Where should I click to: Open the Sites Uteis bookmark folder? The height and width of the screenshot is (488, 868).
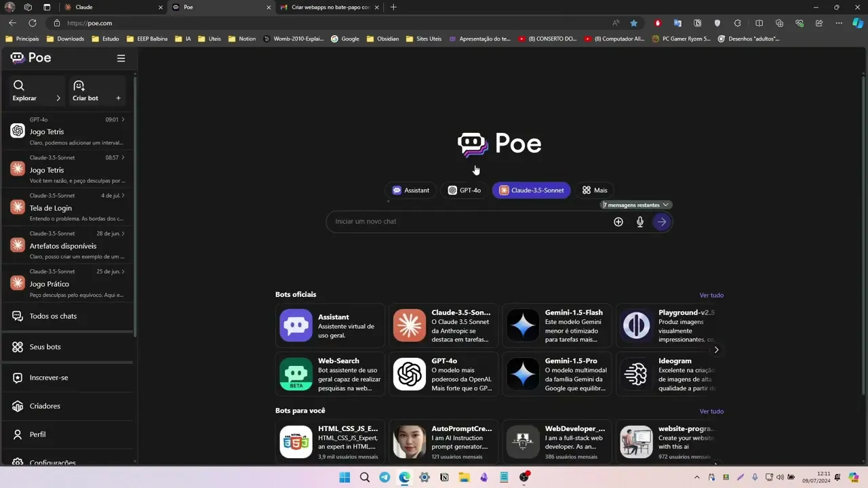(424, 39)
